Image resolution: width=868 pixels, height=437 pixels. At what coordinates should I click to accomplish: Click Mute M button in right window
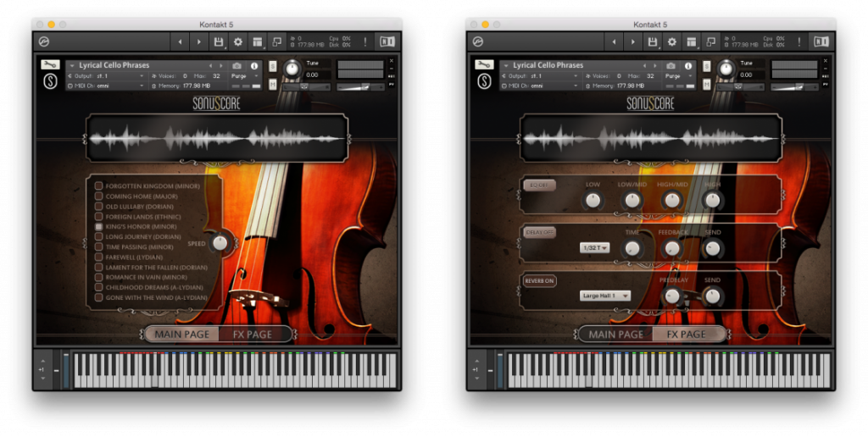pyautogui.click(x=707, y=84)
